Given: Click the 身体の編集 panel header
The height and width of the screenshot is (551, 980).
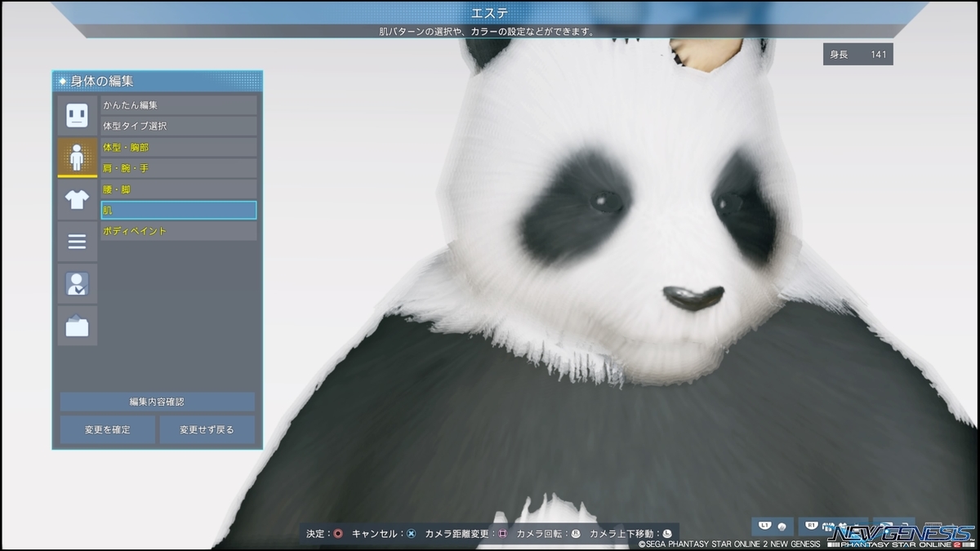Looking at the screenshot, I should pyautogui.click(x=158, y=81).
